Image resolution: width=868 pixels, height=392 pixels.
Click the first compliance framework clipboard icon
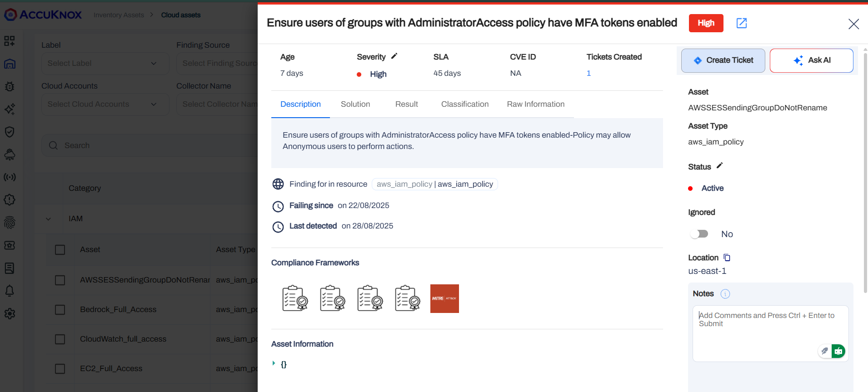click(295, 298)
